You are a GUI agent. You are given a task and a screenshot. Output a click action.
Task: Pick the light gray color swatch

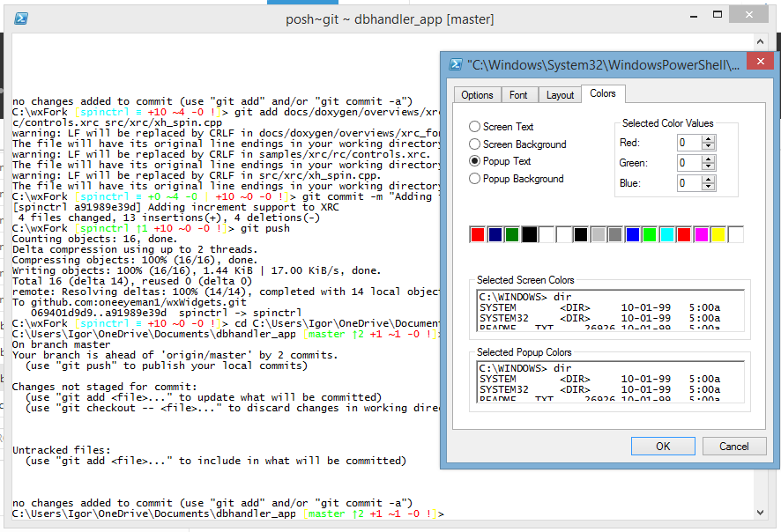(599, 234)
